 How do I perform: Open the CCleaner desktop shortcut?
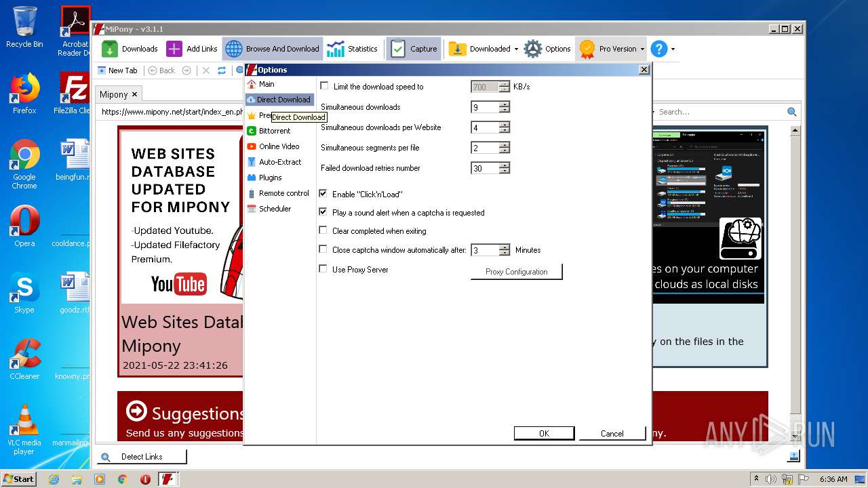click(24, 359)
